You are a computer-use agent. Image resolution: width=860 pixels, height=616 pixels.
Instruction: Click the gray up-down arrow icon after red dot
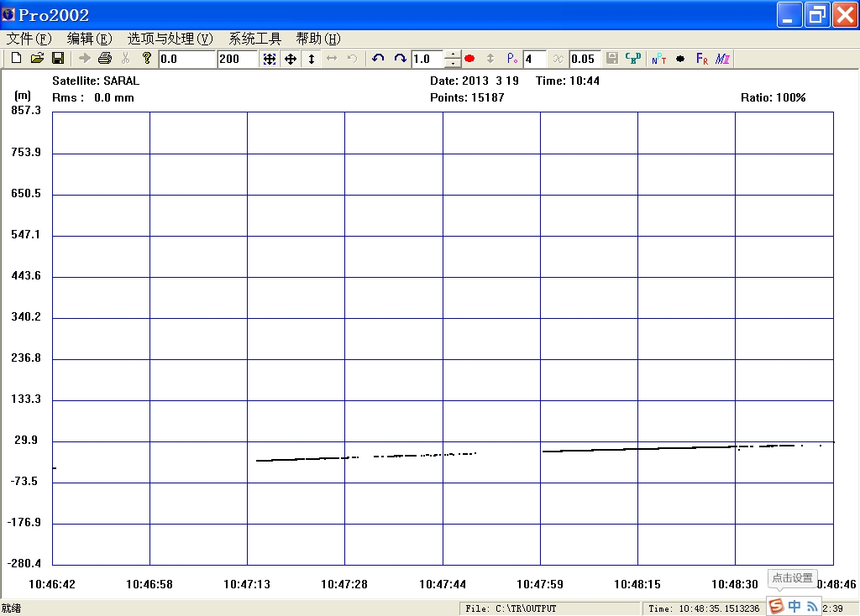point(490,58)
